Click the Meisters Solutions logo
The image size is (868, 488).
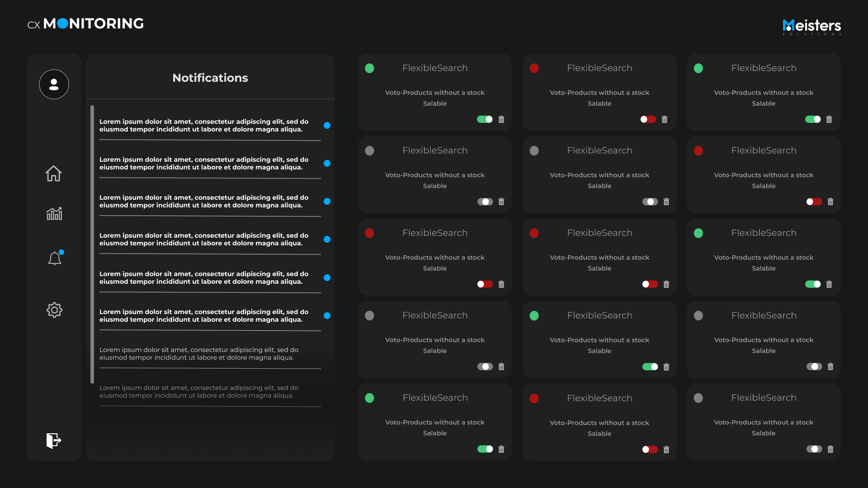click(811, 27)
